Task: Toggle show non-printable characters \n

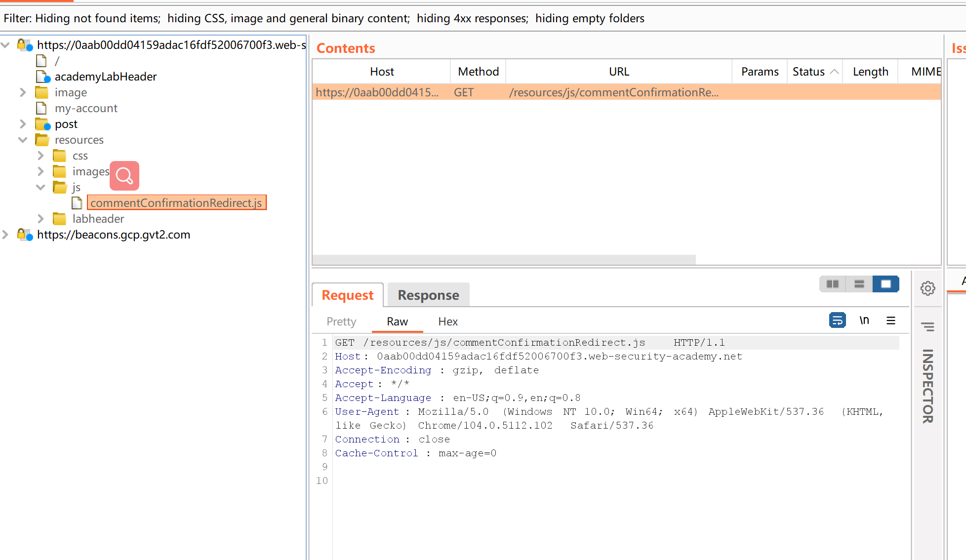Action: 864,320
